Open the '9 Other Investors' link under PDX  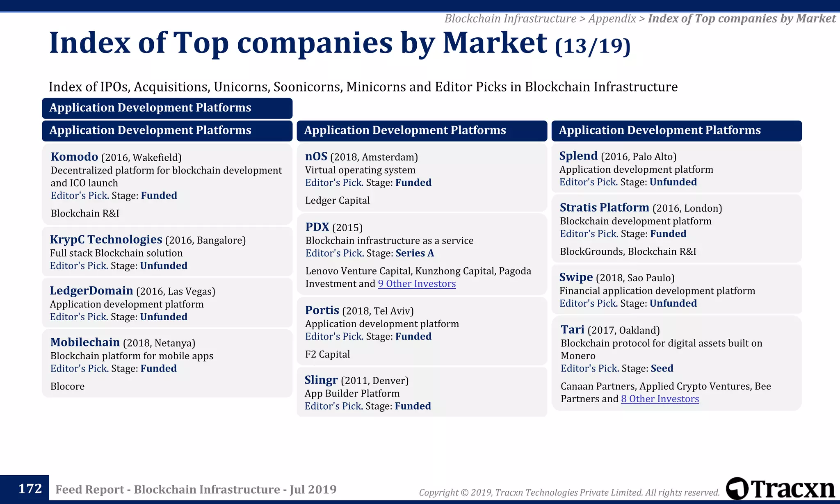tap(417, 283)
